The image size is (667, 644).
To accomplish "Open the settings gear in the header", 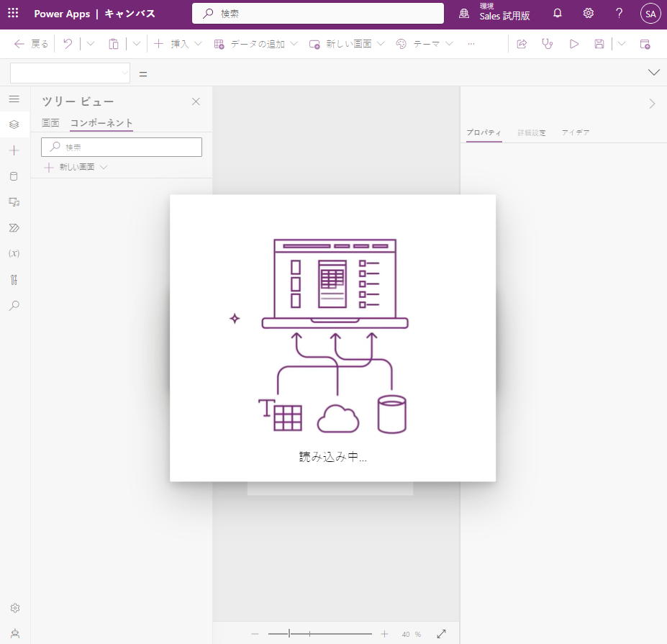I will click(x=589, y=13).
